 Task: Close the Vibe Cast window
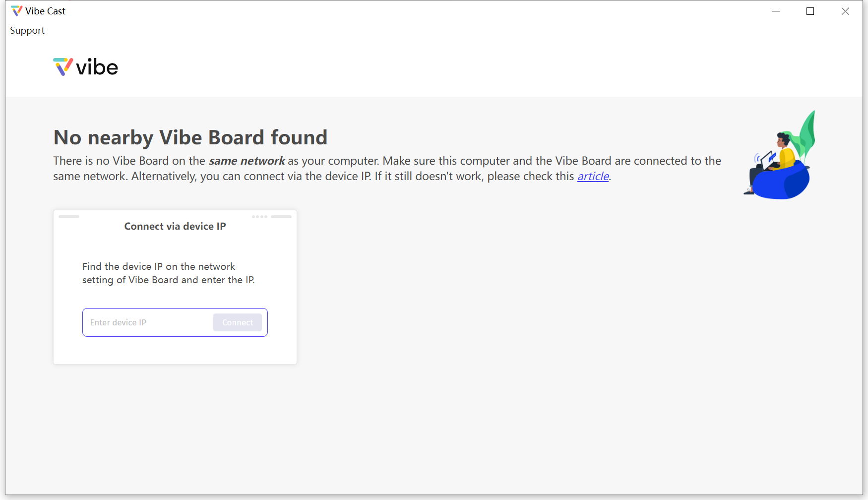coord(845,11)
